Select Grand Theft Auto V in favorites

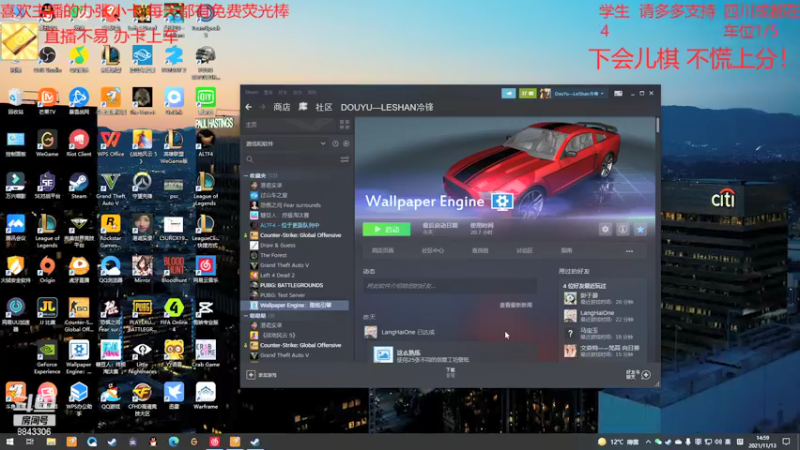[284, 265]
